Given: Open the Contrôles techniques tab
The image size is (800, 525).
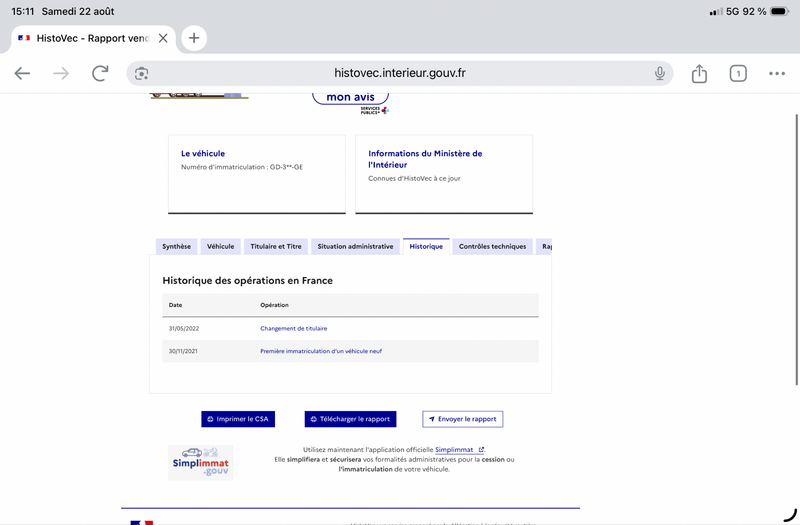Looking at the screenshot, I should pyautogui.click(x=492, y=246).
